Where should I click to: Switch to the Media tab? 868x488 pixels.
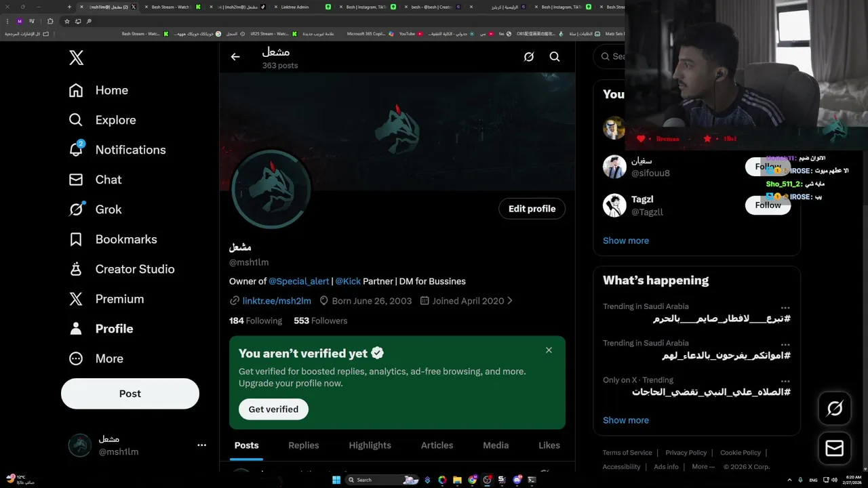pyautogui.click(x=496, y=445)
